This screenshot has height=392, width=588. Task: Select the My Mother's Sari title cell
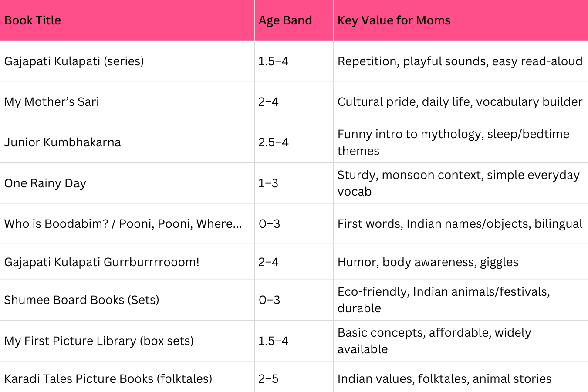click(52, 102)
